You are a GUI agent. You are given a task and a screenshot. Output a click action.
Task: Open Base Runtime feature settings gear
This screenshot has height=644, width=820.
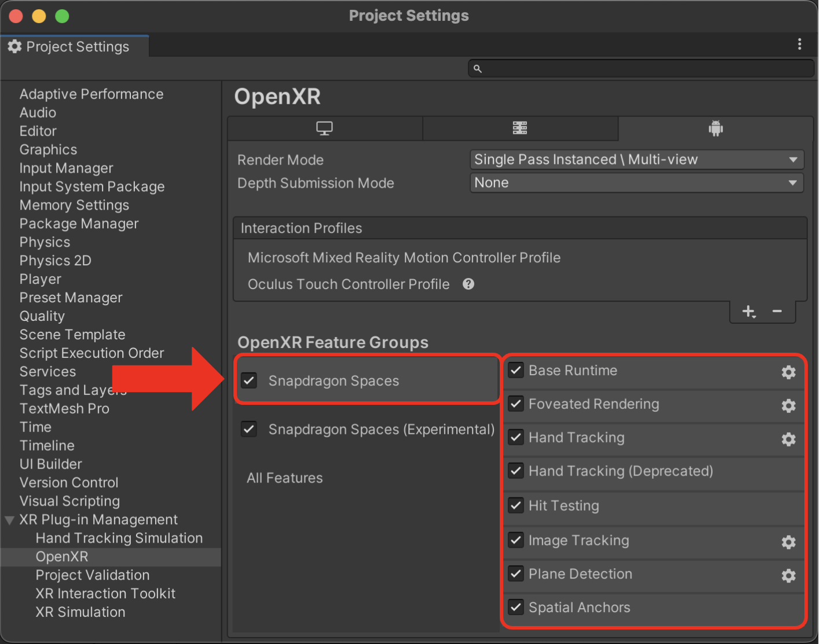(788, 372)
